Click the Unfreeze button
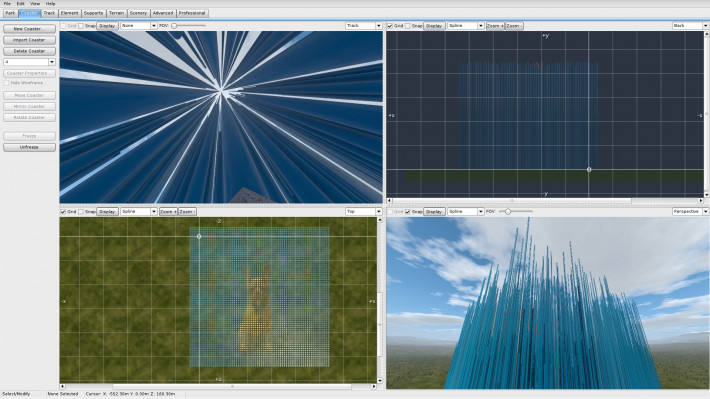Viewport: 710px width, 399px height. 29,147
